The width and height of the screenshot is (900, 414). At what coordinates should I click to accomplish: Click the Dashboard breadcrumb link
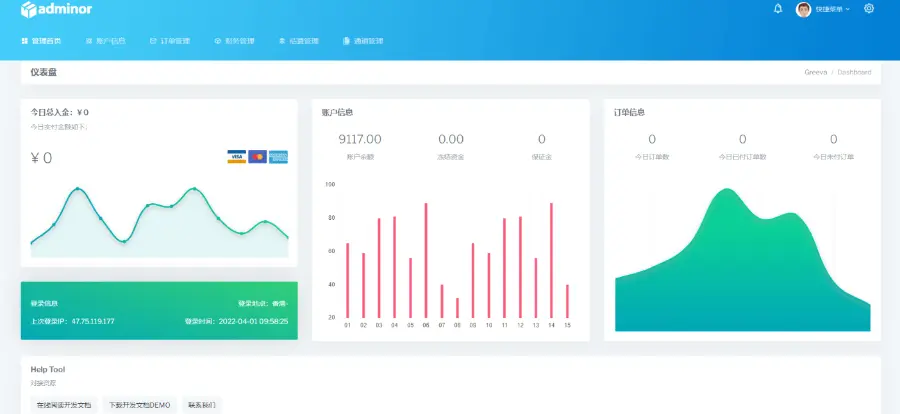click(853, 73)
